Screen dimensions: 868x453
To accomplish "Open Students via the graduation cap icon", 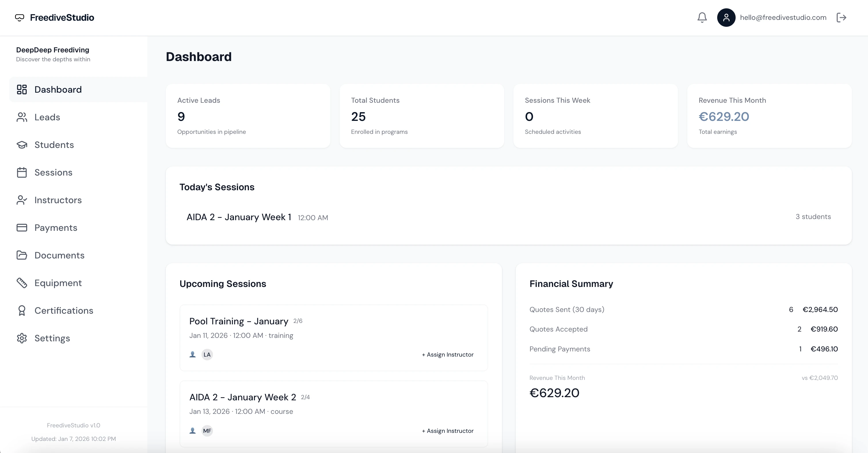I will [22, 144].
